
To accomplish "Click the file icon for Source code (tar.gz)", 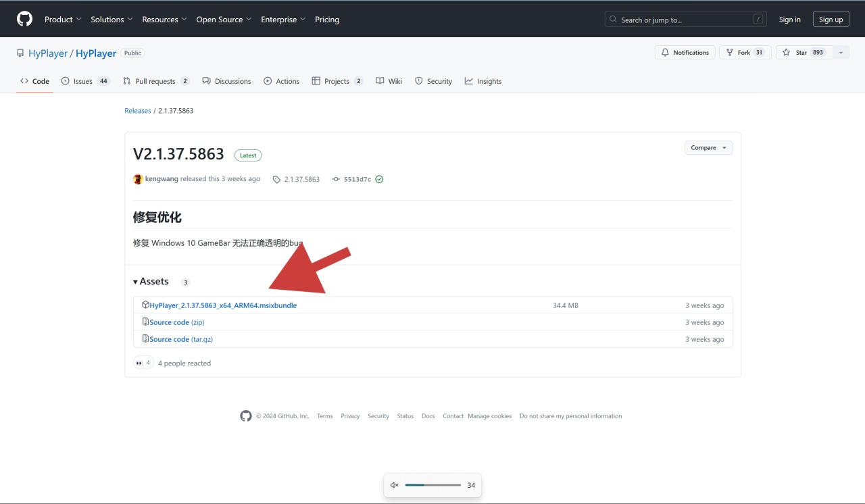I will click(x=145, y=339).
